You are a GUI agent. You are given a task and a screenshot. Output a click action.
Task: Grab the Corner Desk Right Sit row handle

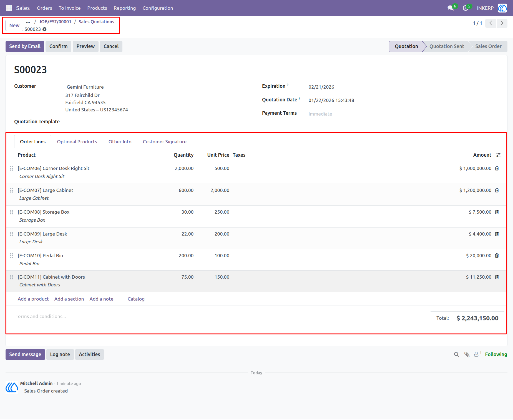[12, 168]
